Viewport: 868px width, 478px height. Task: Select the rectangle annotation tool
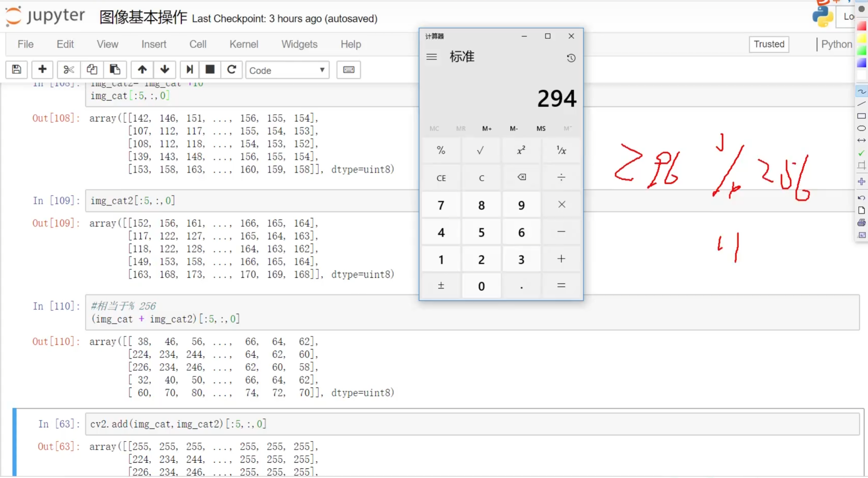pos(861,116)
